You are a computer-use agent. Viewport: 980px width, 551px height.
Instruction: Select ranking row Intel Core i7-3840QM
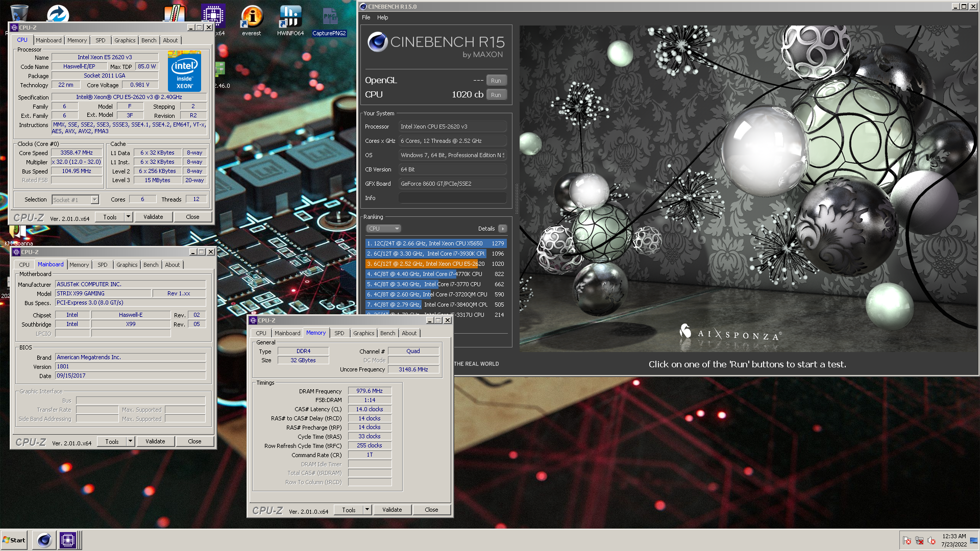coord(436,305)
